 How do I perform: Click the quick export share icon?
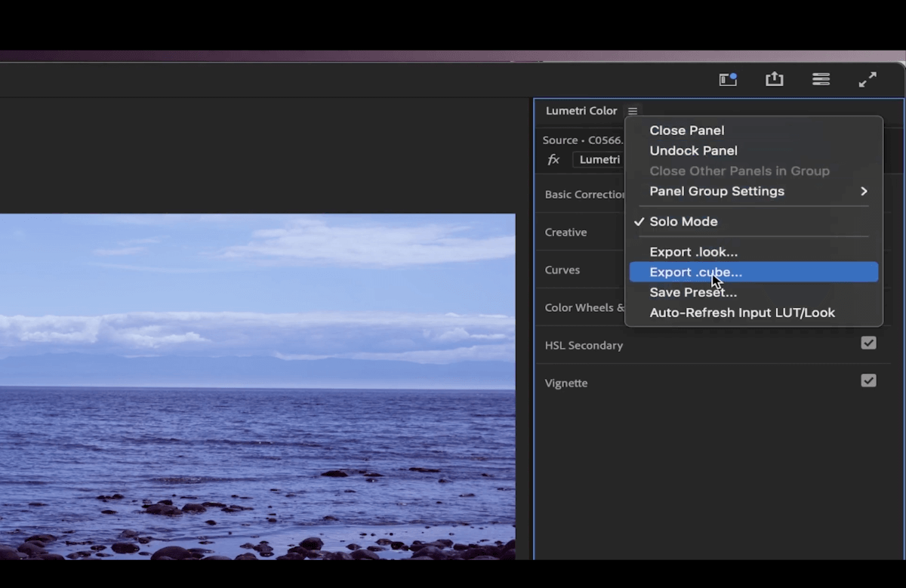coord(775,79)
